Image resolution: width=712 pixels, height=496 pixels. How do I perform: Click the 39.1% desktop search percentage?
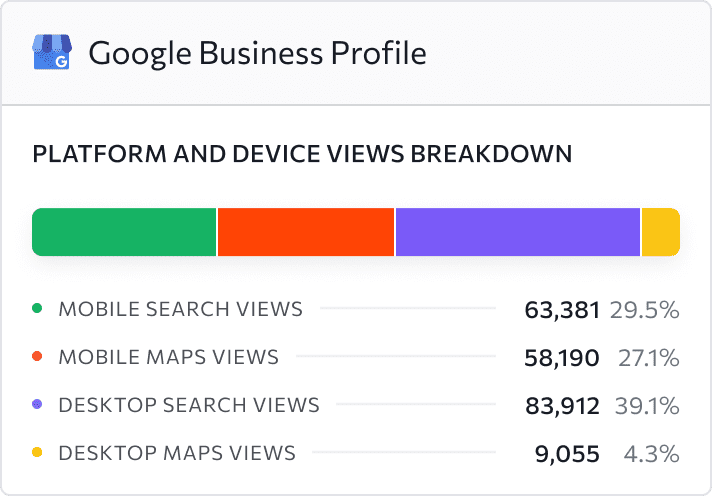click(x=647, y=406)
